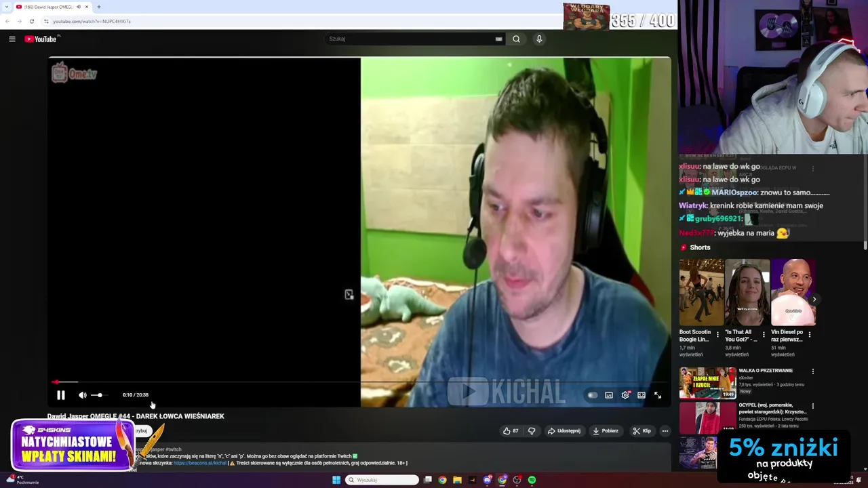Share the video via Udostępnij
This screenshot has width=868, height=488.
click(x=564, y=431)
